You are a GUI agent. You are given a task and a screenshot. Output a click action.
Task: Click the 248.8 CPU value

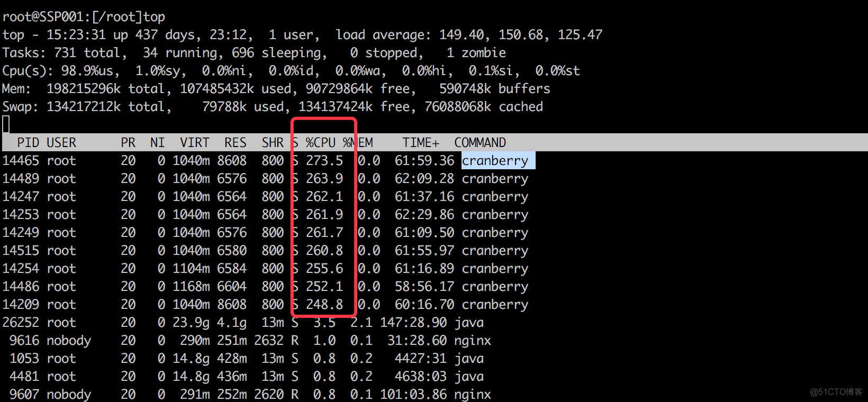[x=324, y=305]
